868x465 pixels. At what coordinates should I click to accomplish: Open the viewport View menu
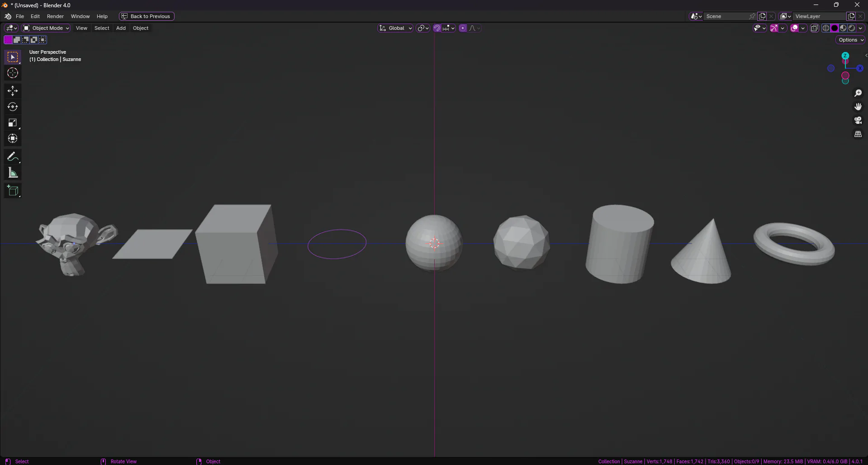point(81,28)
